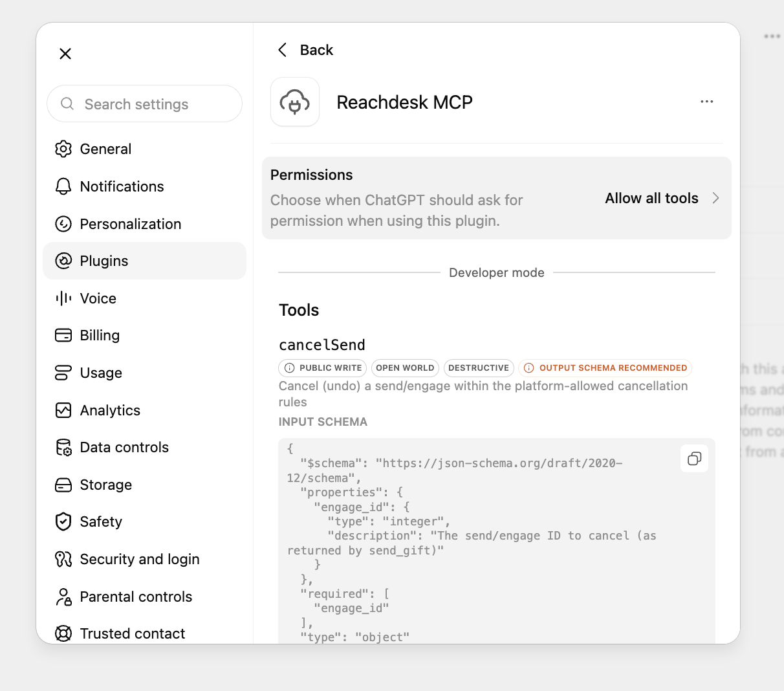The image size is (784, 691).
Task: Click the Safety shield icon
Action: tap(63, 521)
